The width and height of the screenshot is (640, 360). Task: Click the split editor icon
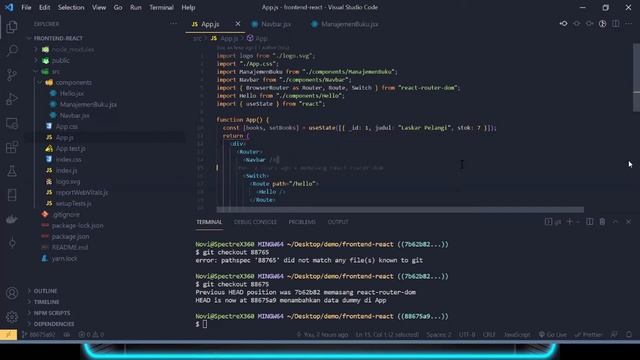click(x=616, y=24)
